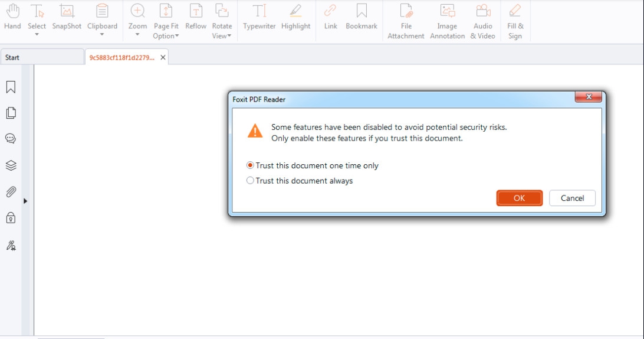This screenshot has height=339, width=644.
Task: Open the Bookmarks side panel
Action: tap(11, 87)
